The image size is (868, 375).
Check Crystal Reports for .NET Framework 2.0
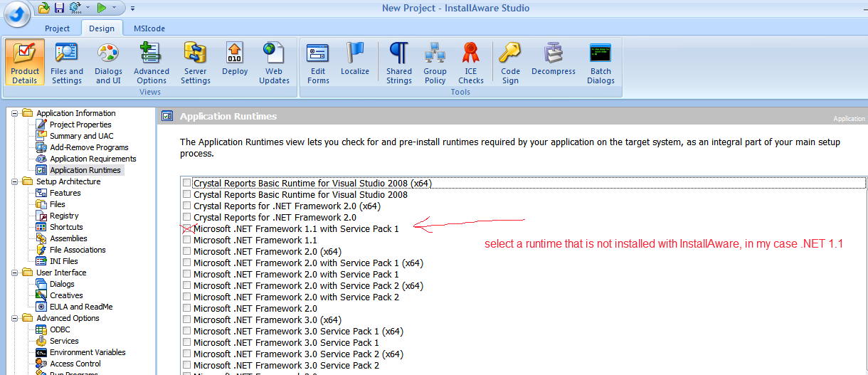pos(187,217)
